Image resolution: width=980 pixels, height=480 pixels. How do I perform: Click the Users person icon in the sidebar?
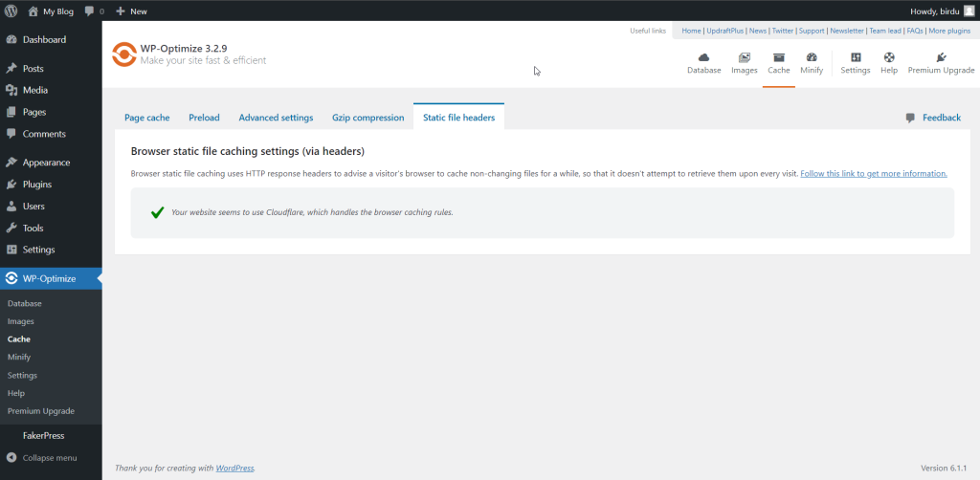tap(11, 206)
